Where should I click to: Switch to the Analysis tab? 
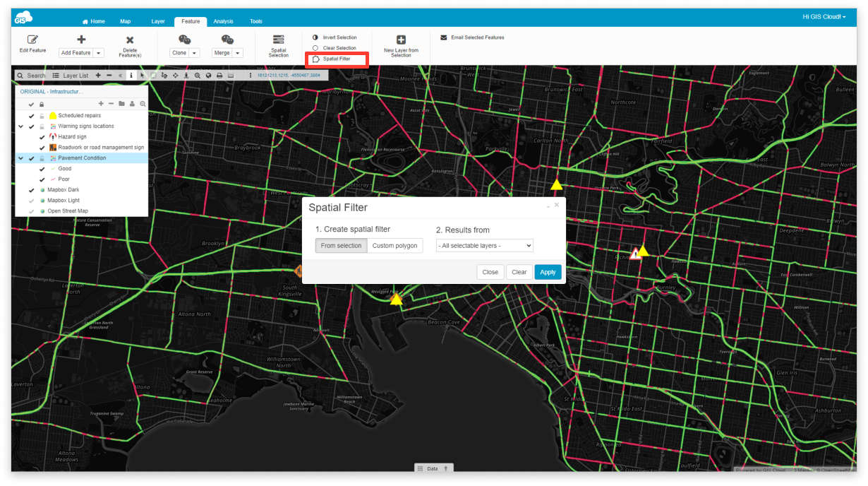point(223,20)
